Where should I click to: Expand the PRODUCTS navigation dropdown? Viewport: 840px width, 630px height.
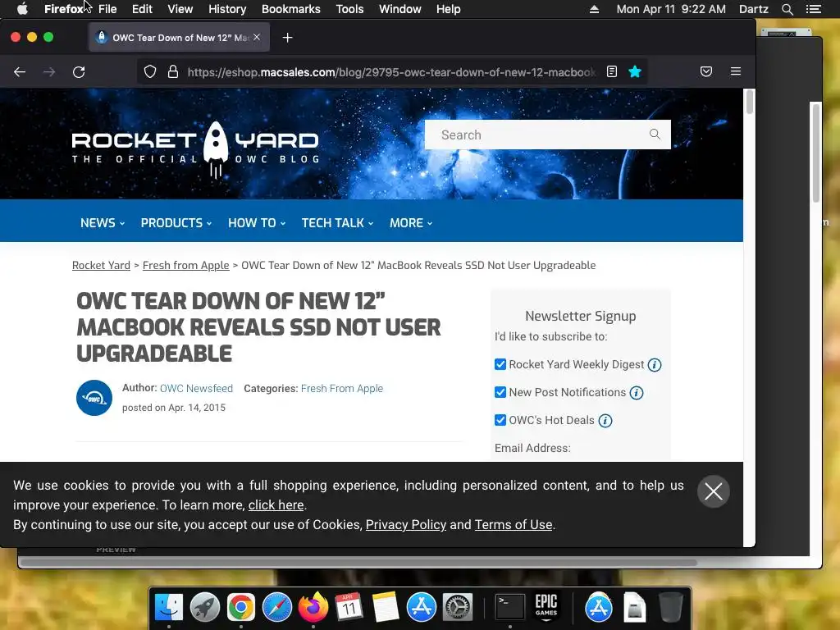point(176,223)
